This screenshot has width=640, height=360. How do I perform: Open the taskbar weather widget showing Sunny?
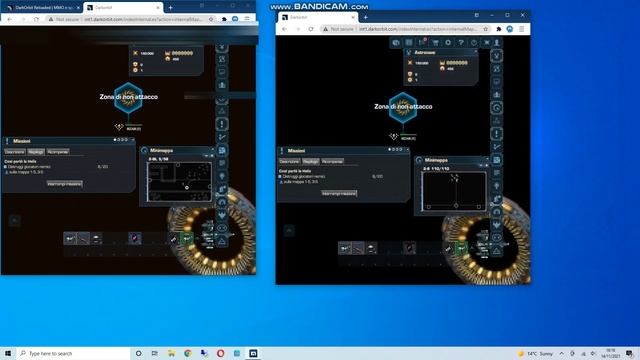[x=535, y=353]
